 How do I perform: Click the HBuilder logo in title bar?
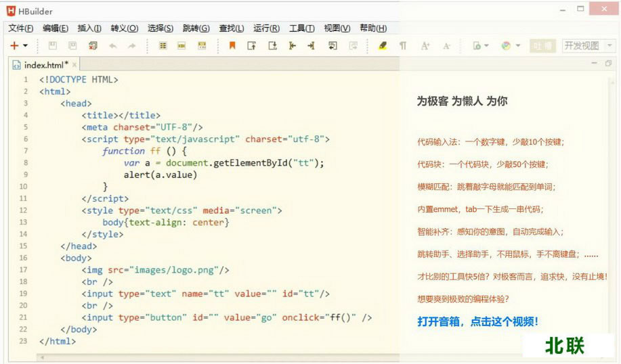[11, 11]
